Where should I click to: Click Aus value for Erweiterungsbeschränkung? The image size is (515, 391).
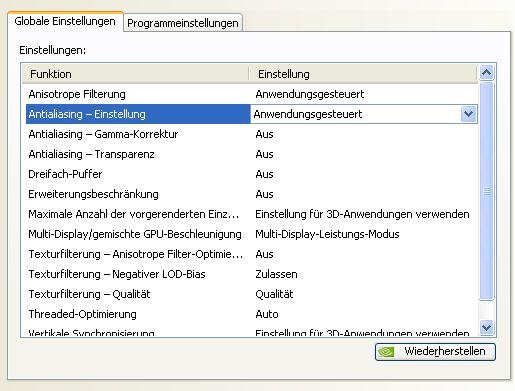coord(264,194)
